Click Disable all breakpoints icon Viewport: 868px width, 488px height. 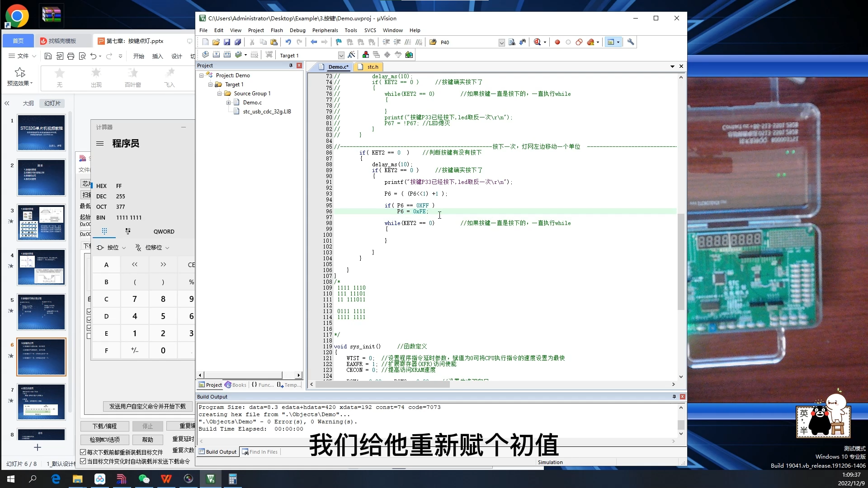click(x=579, y=42)
